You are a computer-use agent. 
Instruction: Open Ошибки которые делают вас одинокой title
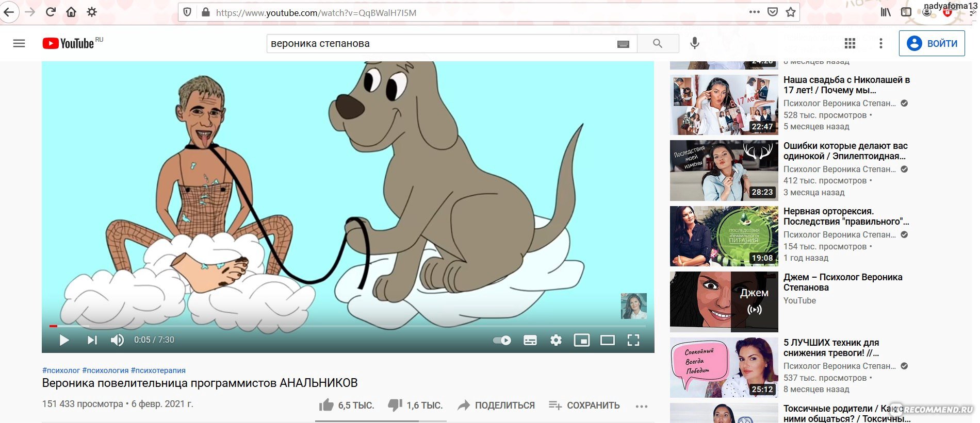coord(845,151)
